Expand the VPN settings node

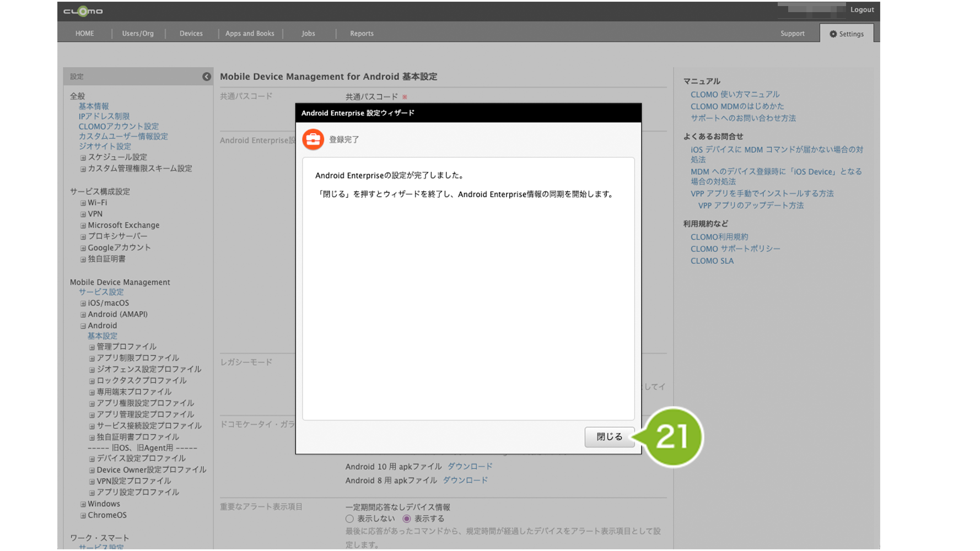coord(83,214)
